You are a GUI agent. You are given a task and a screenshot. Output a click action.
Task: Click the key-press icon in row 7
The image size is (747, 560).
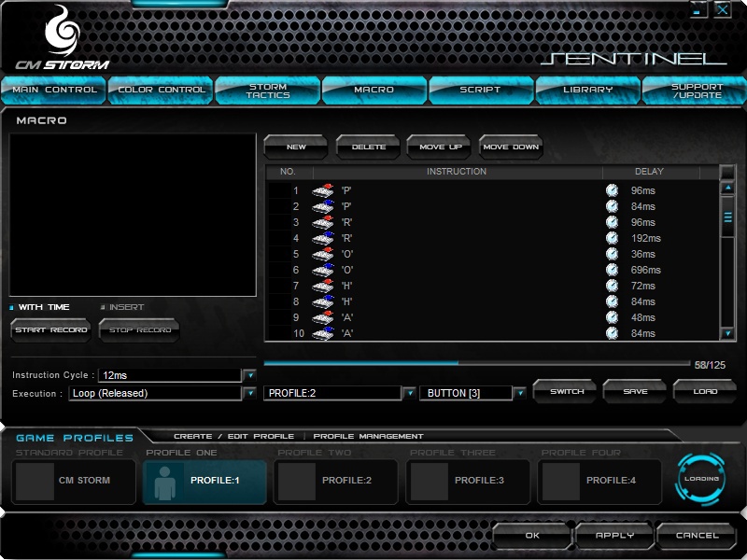click(322, 286)
